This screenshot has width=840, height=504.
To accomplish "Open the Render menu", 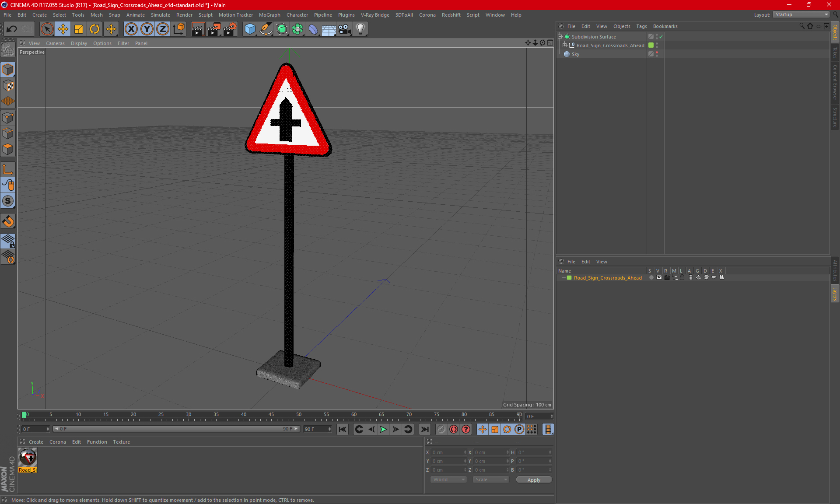I will click(184, 15).
